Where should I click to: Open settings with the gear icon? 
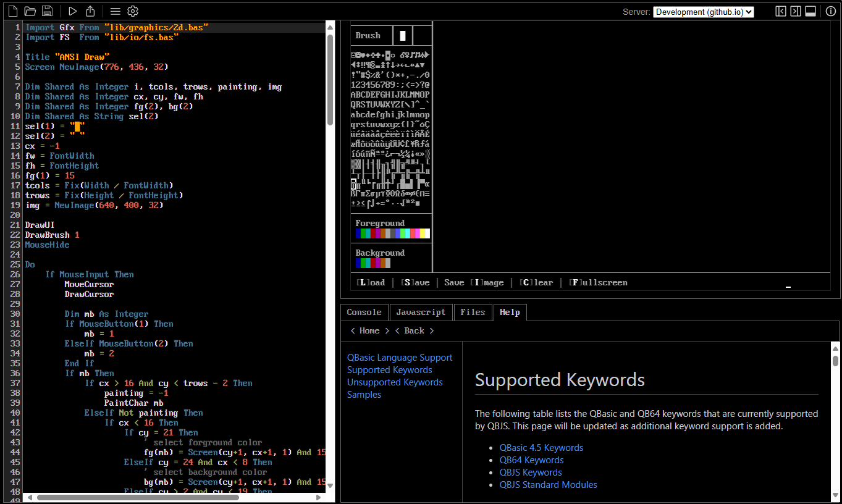coord(133,11)
